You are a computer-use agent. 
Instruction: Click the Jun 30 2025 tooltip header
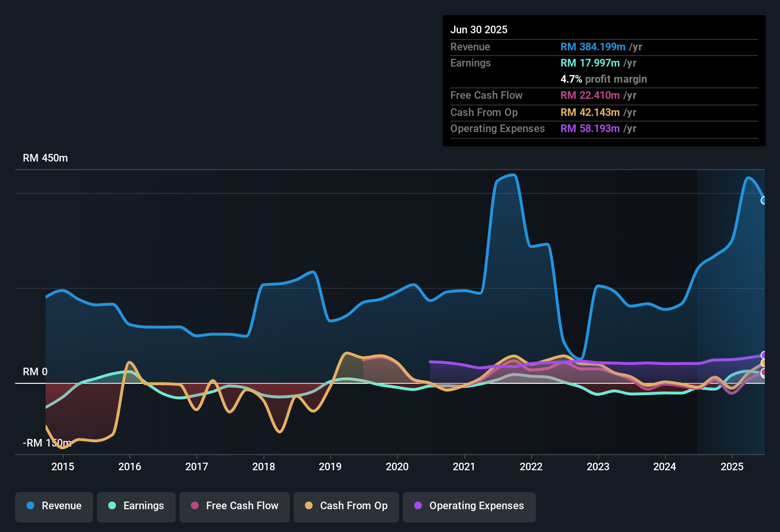click(479, 29)
